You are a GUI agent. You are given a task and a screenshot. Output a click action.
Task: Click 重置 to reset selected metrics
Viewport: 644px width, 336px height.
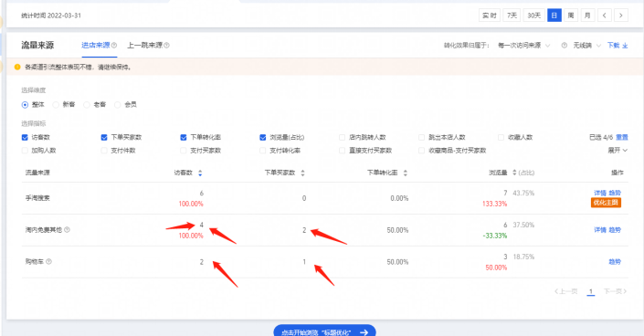tap(622, 137)
